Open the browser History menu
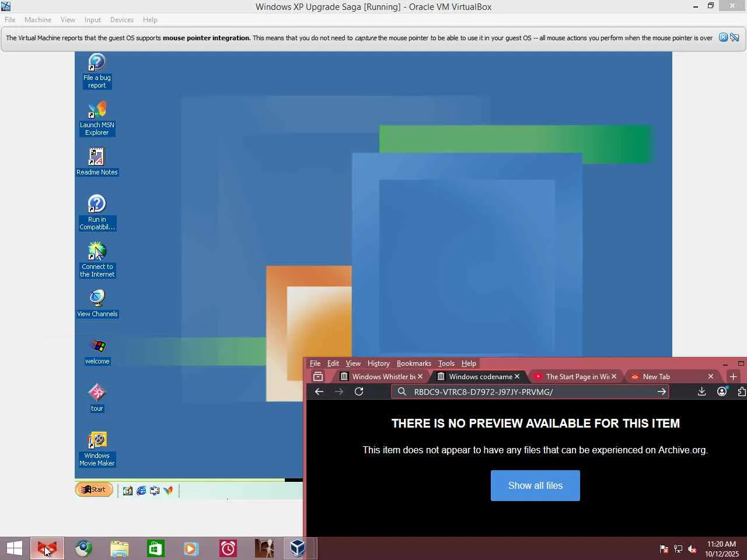Image resolution: width=747 pixels, height=560 pixels. click(x=378, y=363)
